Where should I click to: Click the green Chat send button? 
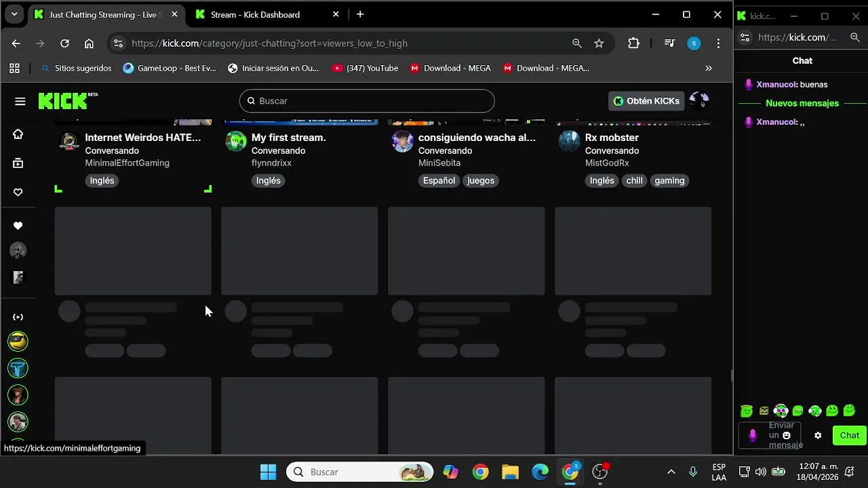coord(849,435)
